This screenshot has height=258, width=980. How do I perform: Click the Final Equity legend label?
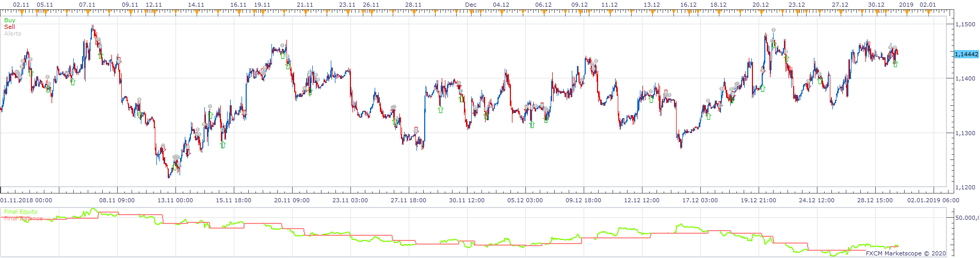pyautogui.click(x=21, y=212)
